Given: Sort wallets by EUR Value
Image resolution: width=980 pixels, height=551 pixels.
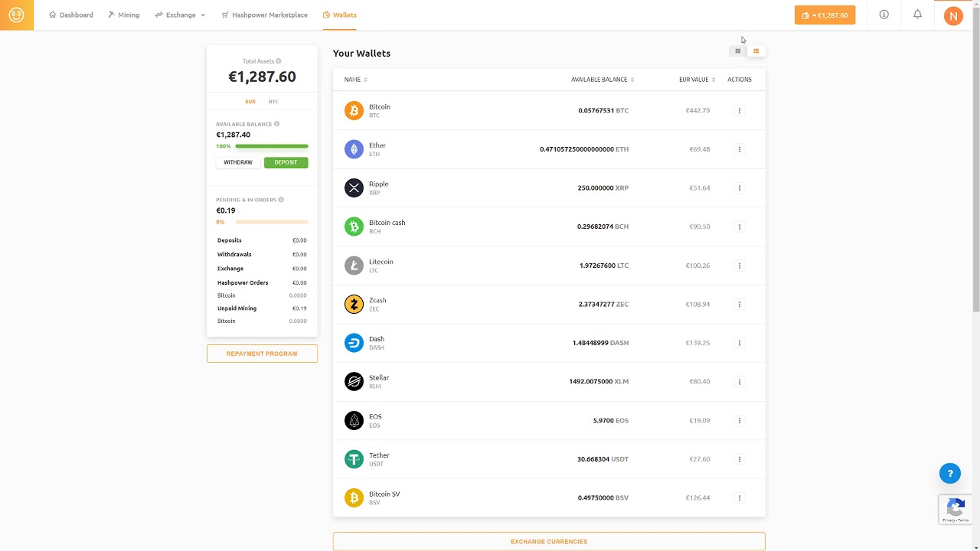Looking at the screenshot, I should 697,80.
